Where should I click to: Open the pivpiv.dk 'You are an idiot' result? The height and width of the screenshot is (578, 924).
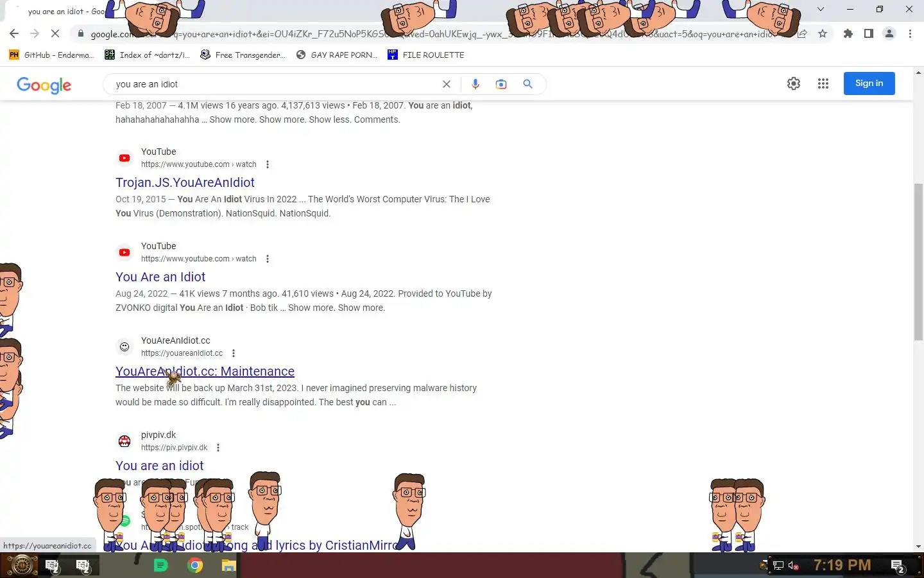159,466
